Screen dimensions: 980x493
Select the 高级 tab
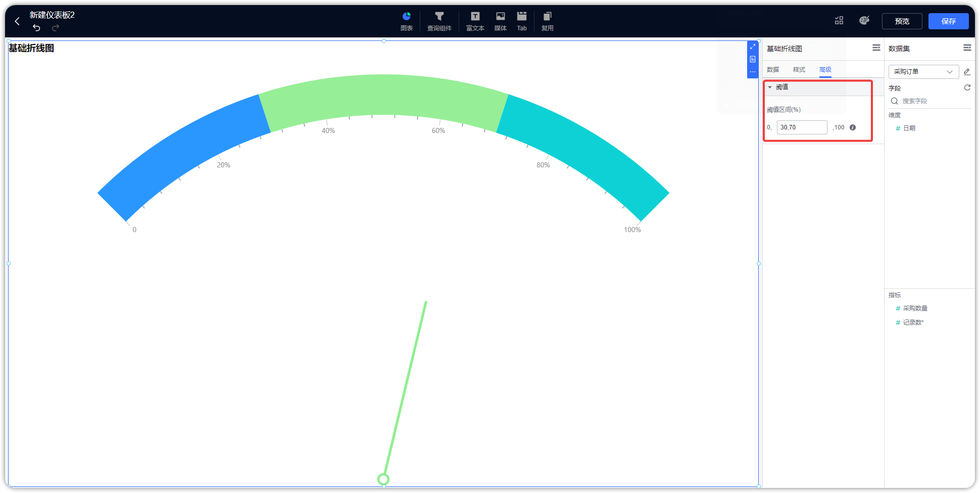pyautogui.click(x=825, y=70)
